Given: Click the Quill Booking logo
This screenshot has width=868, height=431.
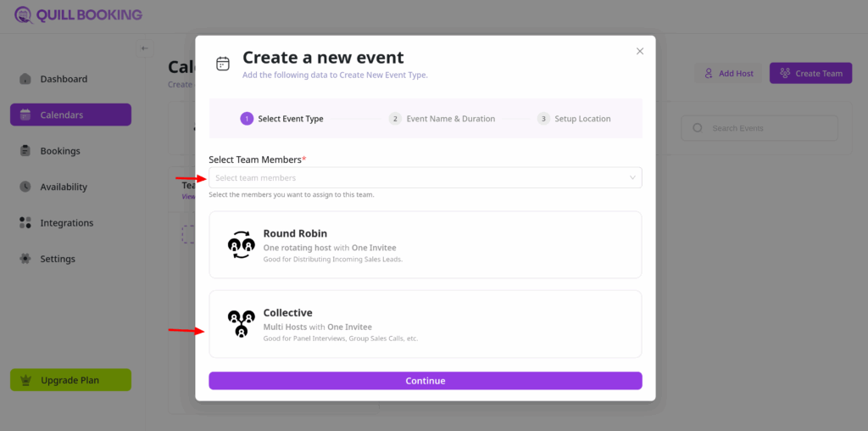Looking at the screenshot, I should [x=78, y=14].
